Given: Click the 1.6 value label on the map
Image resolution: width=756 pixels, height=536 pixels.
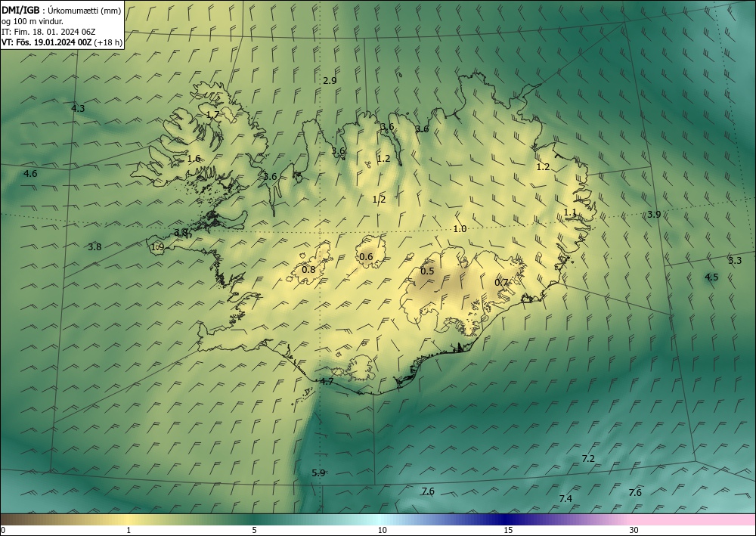Looking at the screenshot, I should (194, 158).
